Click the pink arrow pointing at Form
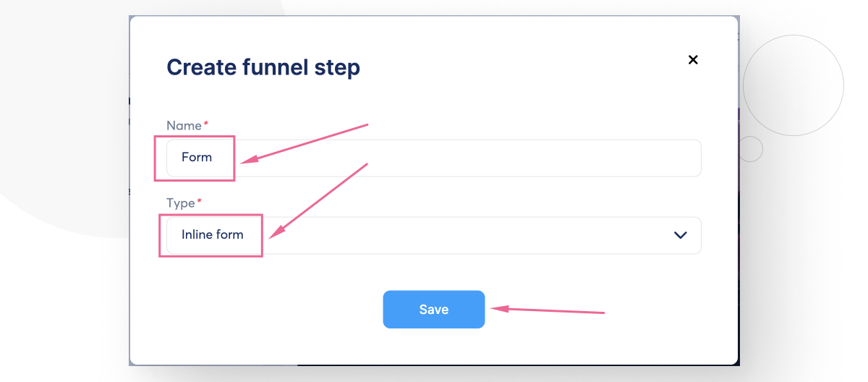Image resolution: width=868 pixels, height=382 pixels. pos(304,143)
